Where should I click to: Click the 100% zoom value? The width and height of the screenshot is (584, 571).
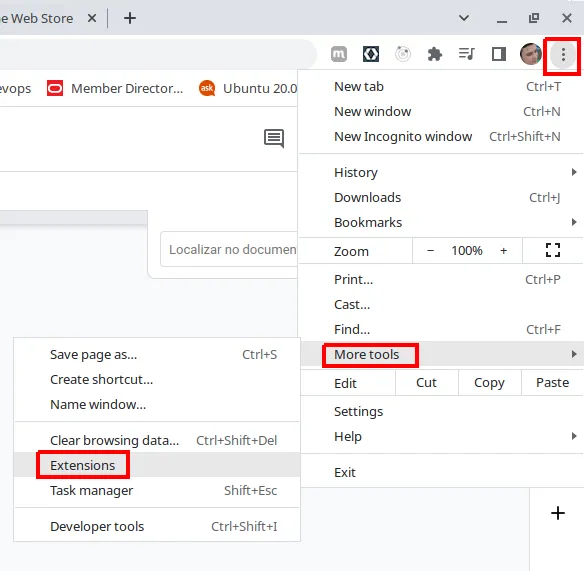(467, 250)
